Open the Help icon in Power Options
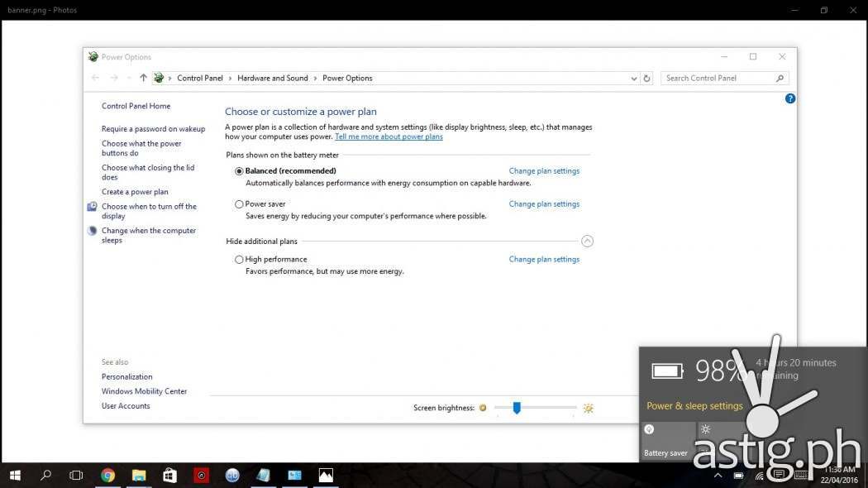Image resolution: width=868 pixels, height=488 pixels. pyautogui.click(x=789, y=98)
